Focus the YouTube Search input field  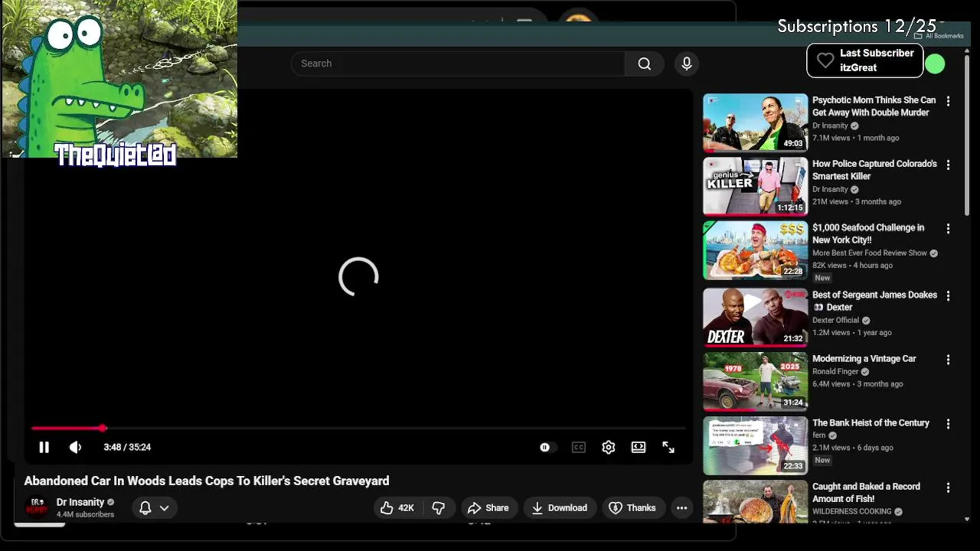[458, 64]
